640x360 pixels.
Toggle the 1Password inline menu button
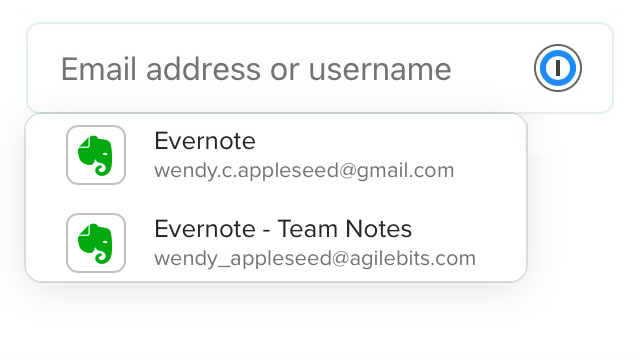pyautogui.click(x=558, y=68)
